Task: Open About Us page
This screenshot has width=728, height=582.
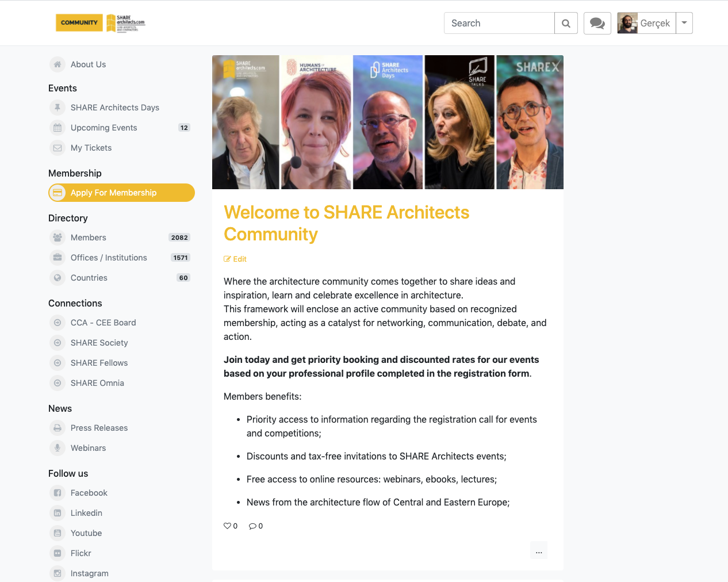Action: click(88, 64)
